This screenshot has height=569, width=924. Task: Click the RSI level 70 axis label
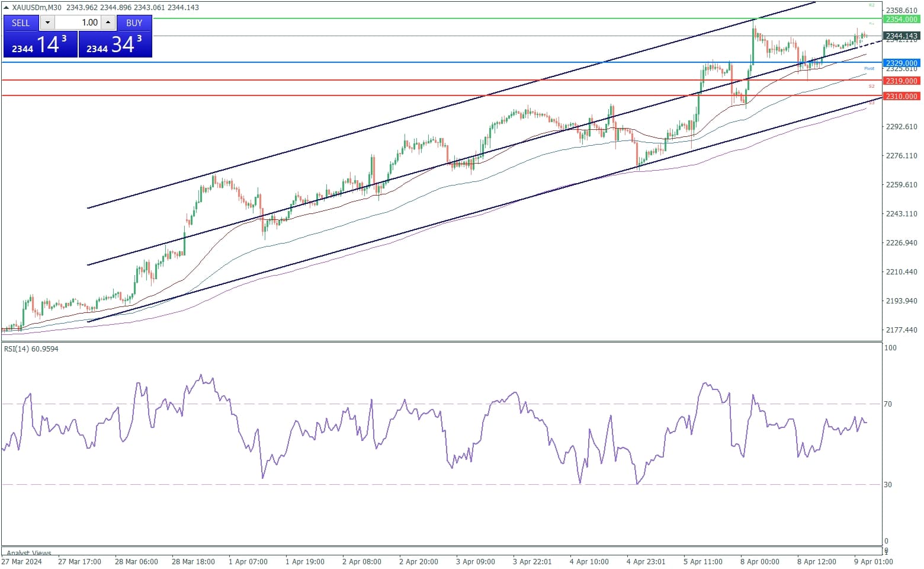[888, 404]
